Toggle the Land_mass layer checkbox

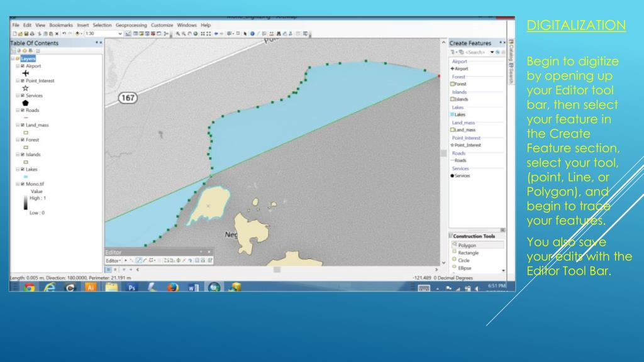pos(23,125)
